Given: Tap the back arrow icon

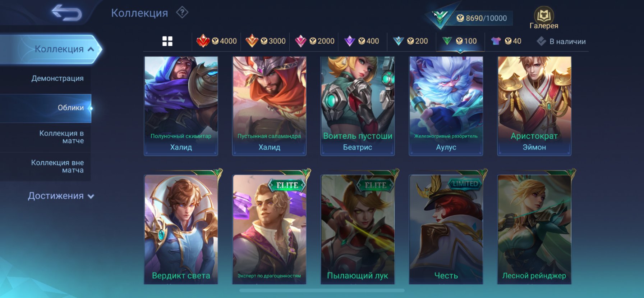Looking at the screenshot, I should 67,12.
